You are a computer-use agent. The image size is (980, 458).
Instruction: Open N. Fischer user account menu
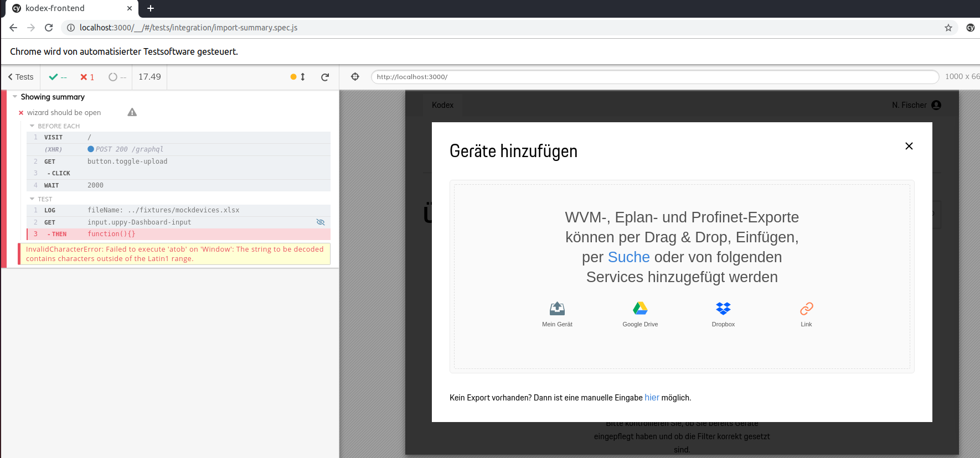point(916,105)
